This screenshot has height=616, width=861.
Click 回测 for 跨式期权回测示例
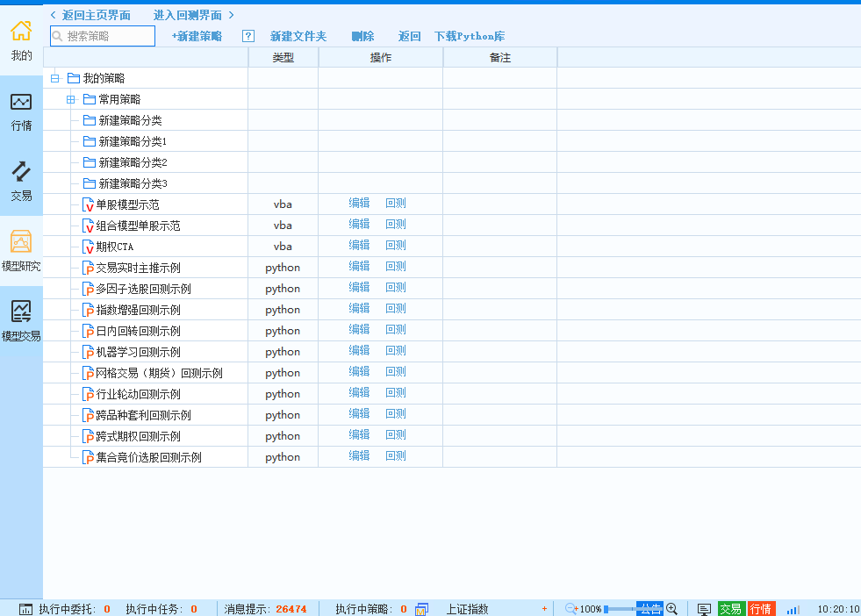coord(396,435)
